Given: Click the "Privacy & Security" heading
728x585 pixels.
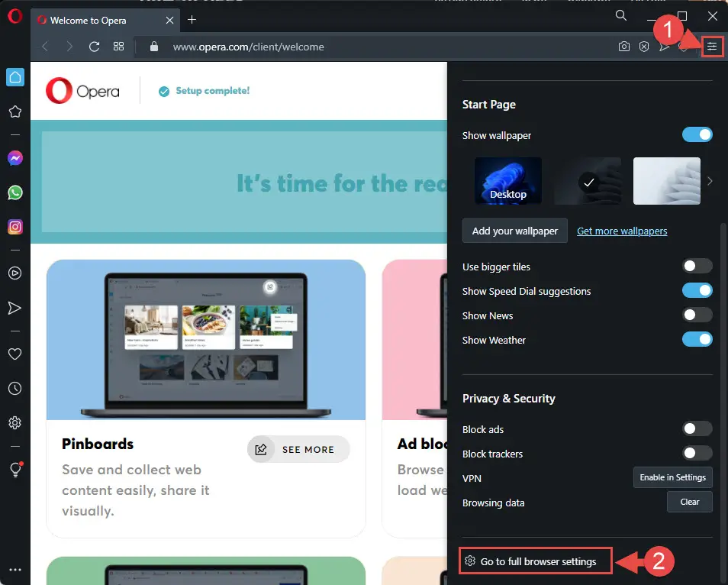Looking at the screenshot, I should coord(509,399).
